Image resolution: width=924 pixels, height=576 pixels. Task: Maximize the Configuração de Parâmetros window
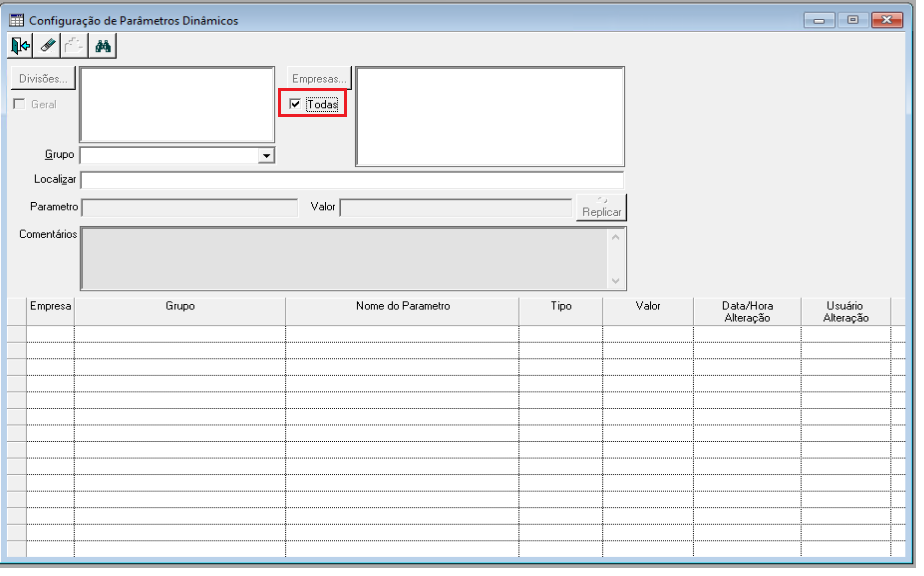[x=853, y=20]
